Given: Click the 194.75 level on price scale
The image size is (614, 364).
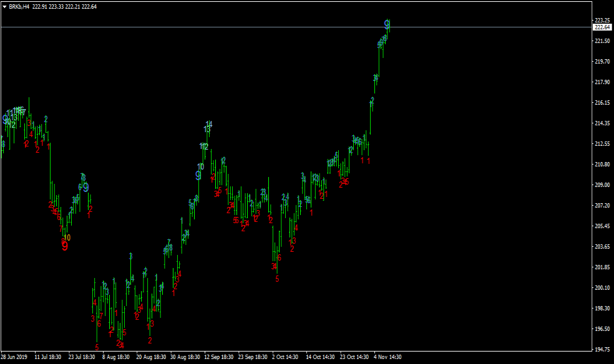Looking at the screenshot, I should click(x=602, y=350).
